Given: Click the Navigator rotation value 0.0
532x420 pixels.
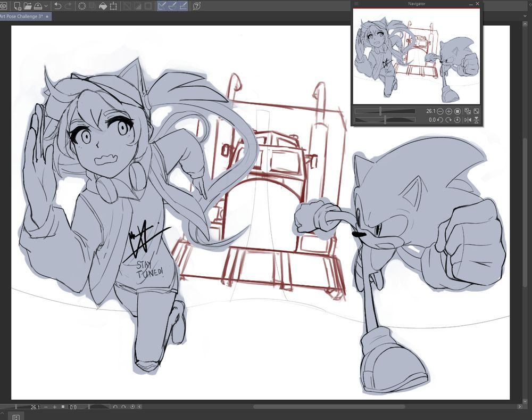Looking at the screenshot, I should (432, 120).
